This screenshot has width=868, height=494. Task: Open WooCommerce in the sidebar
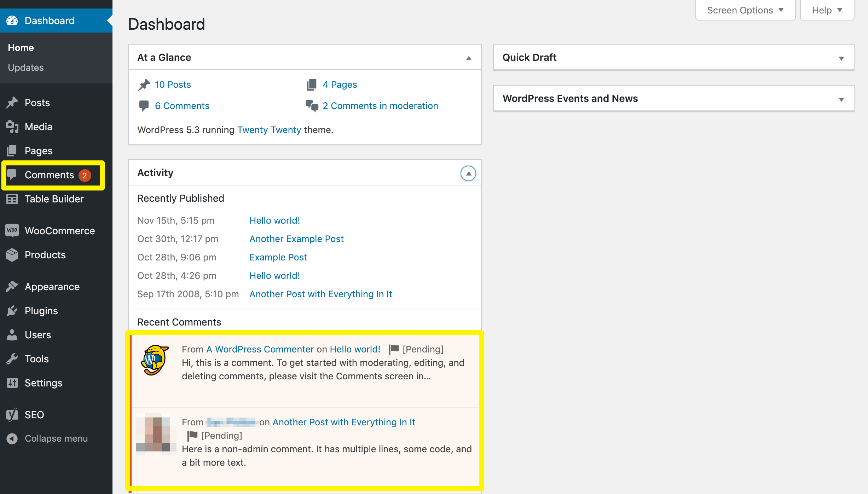[60, 231]
